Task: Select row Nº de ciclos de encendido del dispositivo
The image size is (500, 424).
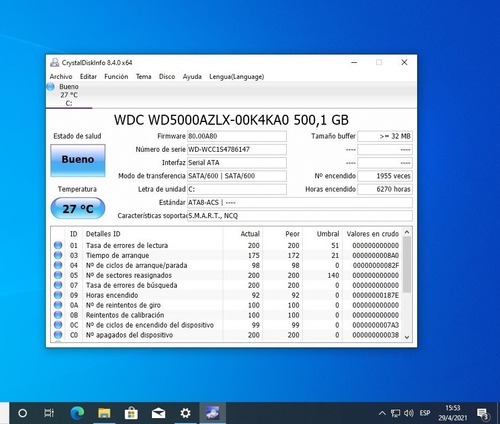Action: pos(227,325)
